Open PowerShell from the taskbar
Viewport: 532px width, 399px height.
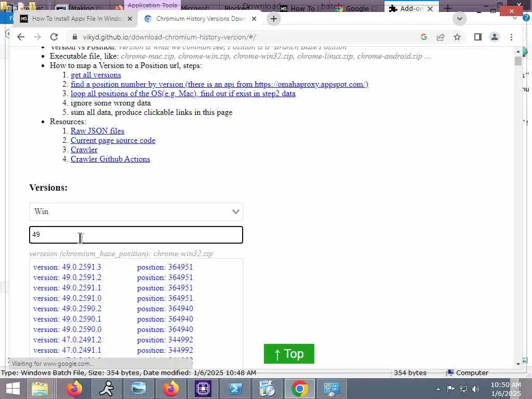(x=235, y=389)
